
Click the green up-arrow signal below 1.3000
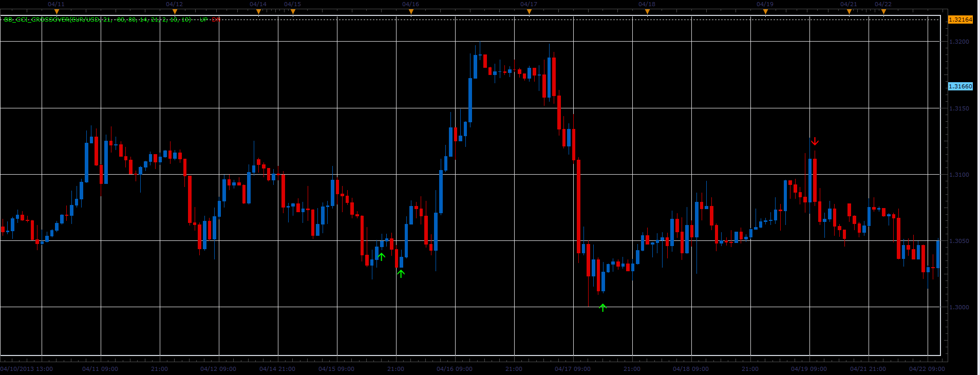tap(603, 308)
